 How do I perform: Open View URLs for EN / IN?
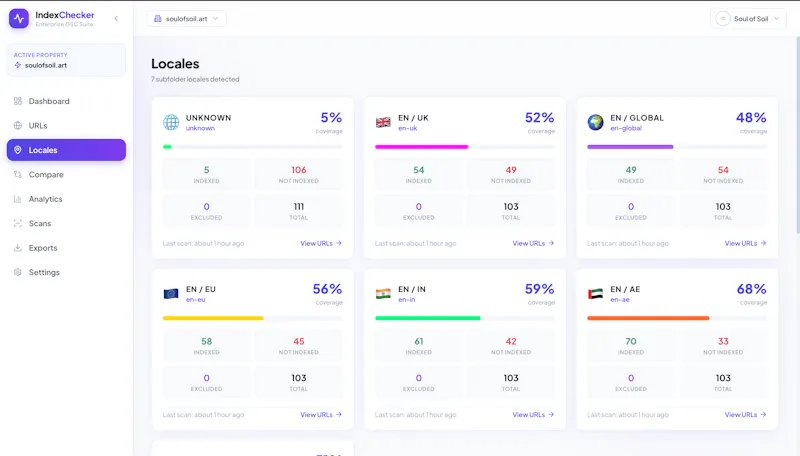pos(533,415)
